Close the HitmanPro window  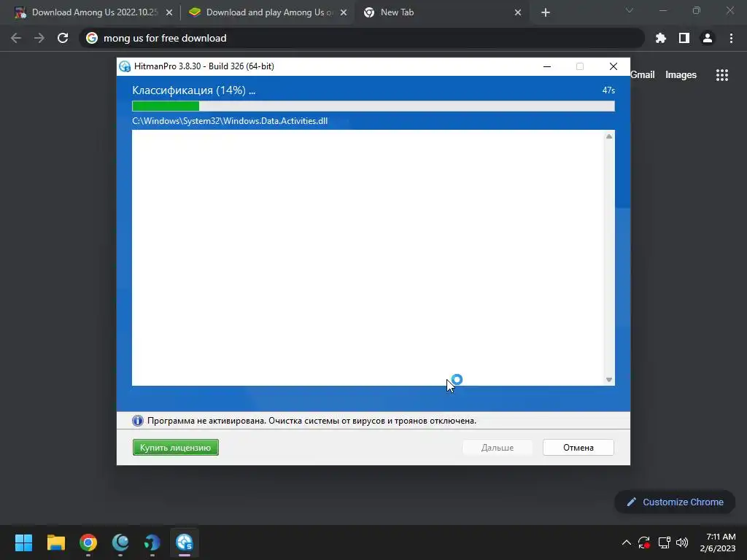click(x=613, y=66)
